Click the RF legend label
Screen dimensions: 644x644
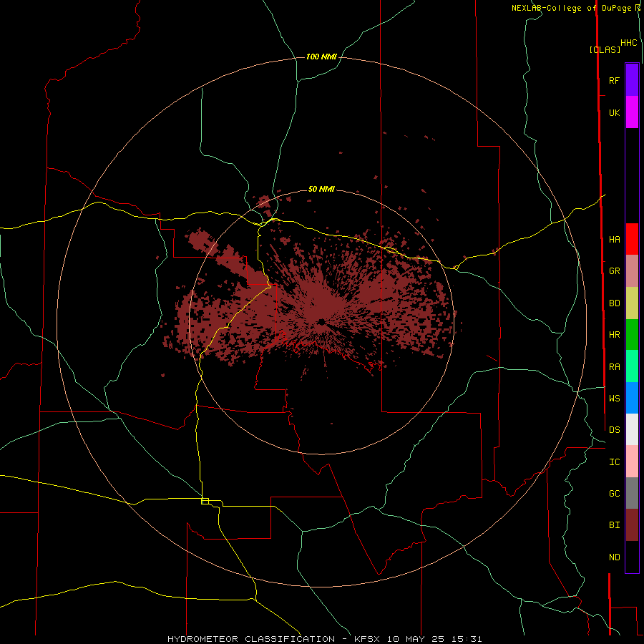point(614,81)
